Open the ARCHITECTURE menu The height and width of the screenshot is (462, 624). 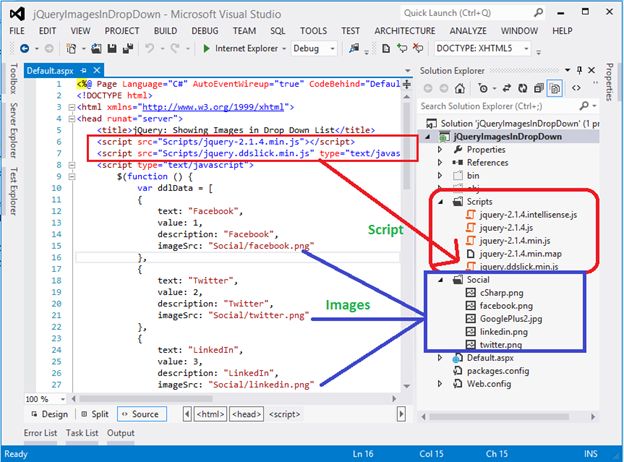(404, 31)
